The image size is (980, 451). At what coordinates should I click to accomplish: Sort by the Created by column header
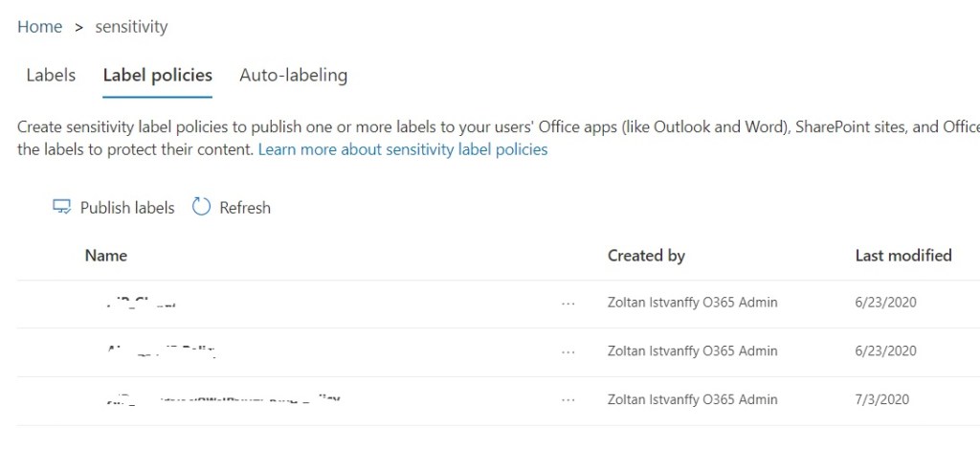pyautogui.click(x=646, y=256)
